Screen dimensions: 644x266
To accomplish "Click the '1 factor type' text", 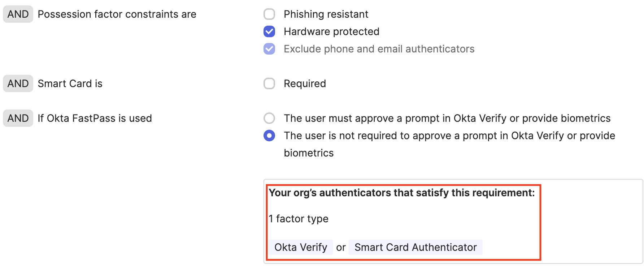I will coord(299,219).
